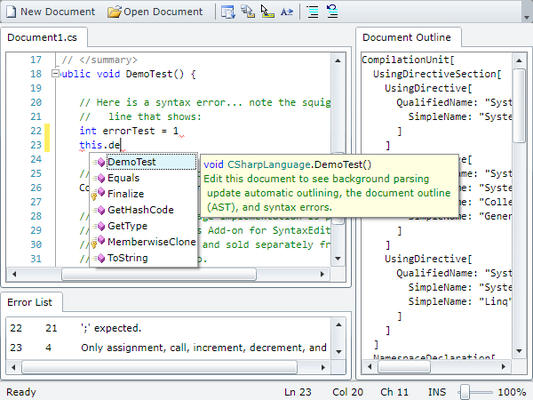Click the parameter info toolbar icon
The width and height of the screenshot is (533, 400).
[x=248, y=12]
